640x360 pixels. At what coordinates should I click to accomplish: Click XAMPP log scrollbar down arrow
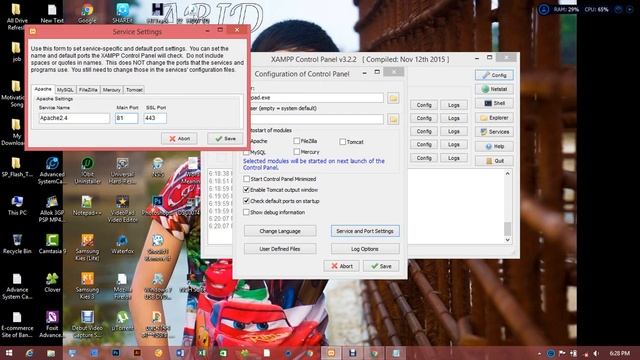(x=508, y=240)
